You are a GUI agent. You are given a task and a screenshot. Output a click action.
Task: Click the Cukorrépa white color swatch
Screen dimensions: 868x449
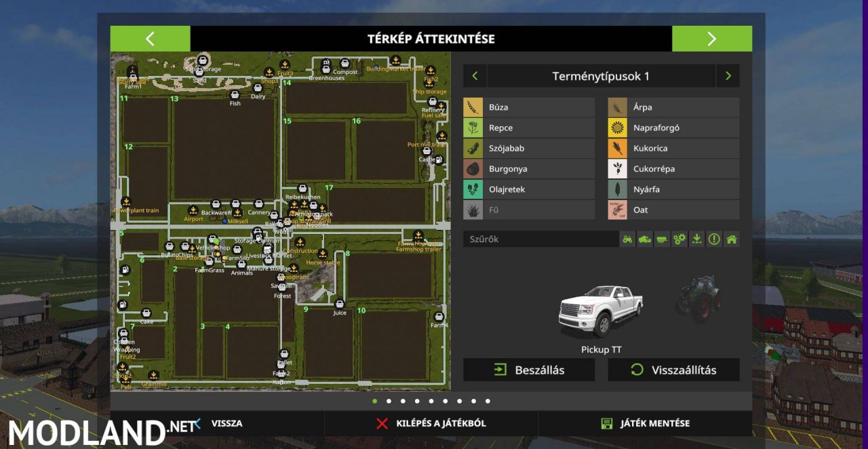[617, 169]
